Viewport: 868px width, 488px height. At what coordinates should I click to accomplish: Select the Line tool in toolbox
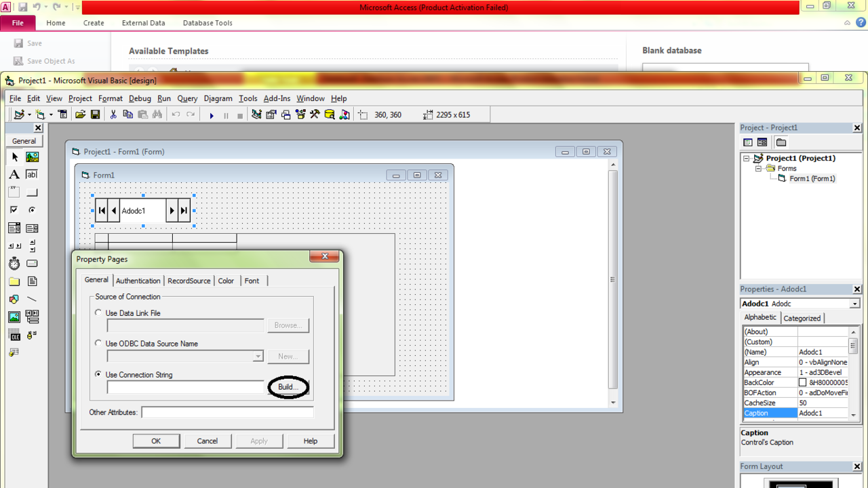point(32,299)
